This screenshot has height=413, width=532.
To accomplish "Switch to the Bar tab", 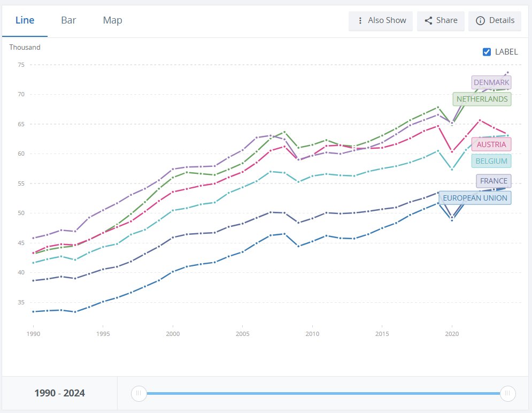I will (68, 20).
